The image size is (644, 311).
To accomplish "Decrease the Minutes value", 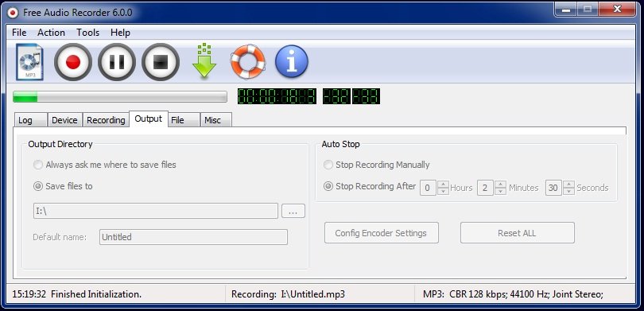I will pyautogui.click(x=500, y=191).
